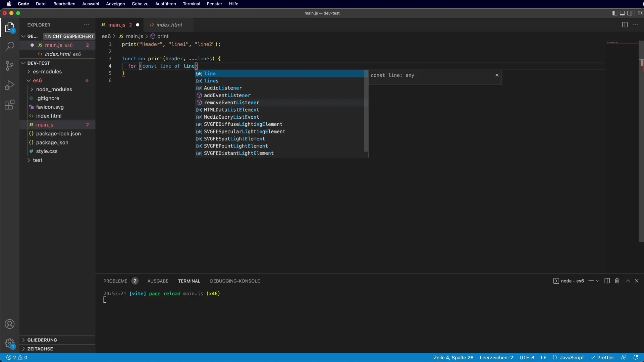
Task: Go to line via Zeile 4, Spalte 26
Action: pos(453,358)
